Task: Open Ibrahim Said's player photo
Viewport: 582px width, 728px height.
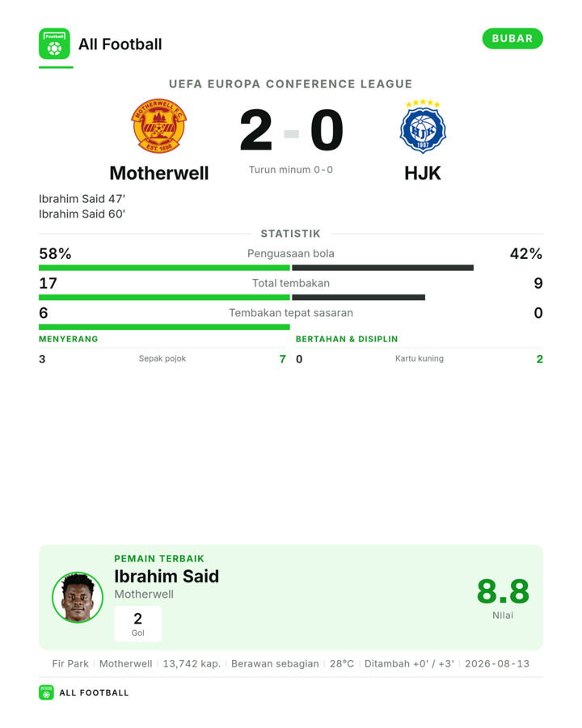Action: (x=78, y=597)
